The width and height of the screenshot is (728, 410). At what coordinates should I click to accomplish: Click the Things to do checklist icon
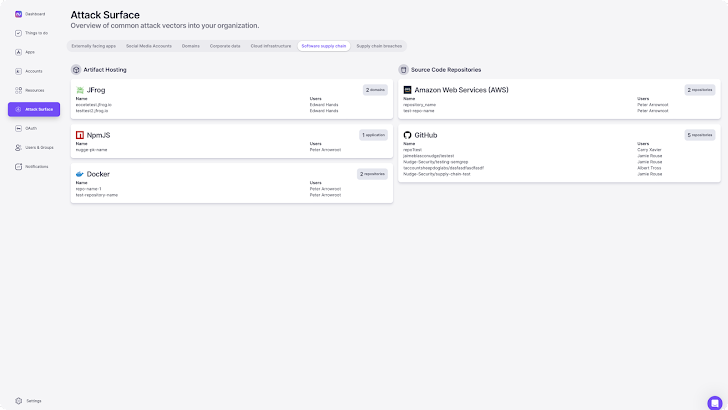click(18, 33)
